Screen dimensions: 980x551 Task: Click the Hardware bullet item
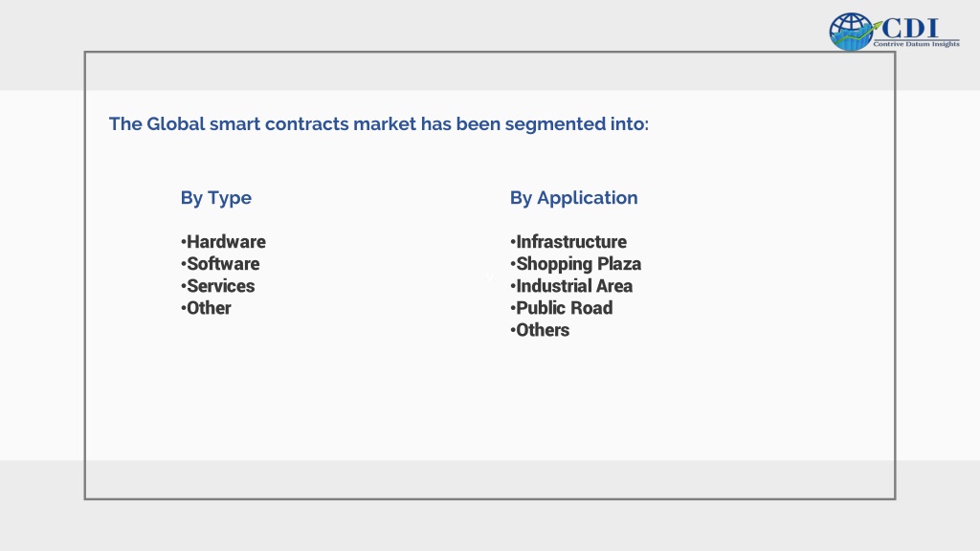[x=223, y=242]
